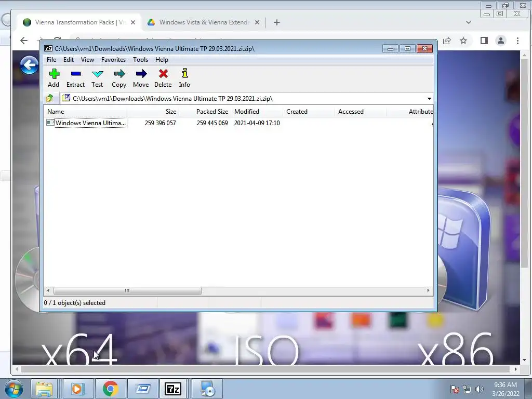Click Chrome's back arrow button
532x399 pixels.
pyautogui.click(x=24, y=41)
